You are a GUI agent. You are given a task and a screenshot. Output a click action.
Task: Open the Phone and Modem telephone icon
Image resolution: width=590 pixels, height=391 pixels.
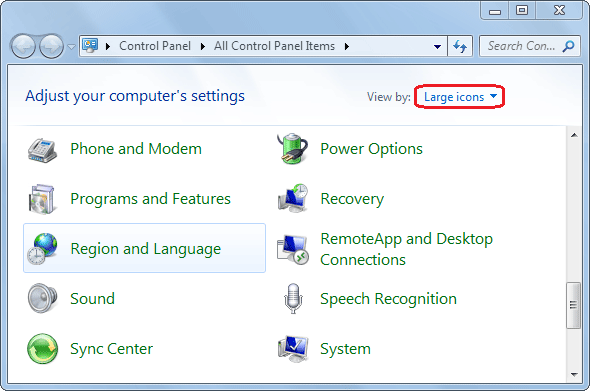[42, 150]
